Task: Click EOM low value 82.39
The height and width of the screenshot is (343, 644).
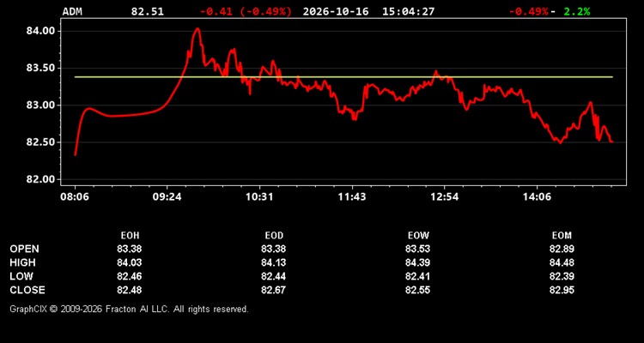Action: click(562, 276)
